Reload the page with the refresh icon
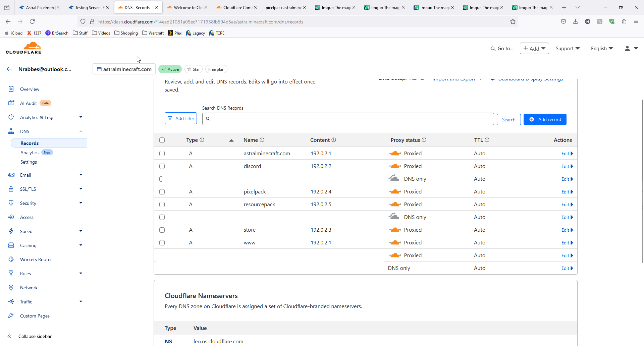The height and width of the screenshot is (346, 644). coord(32,22)
